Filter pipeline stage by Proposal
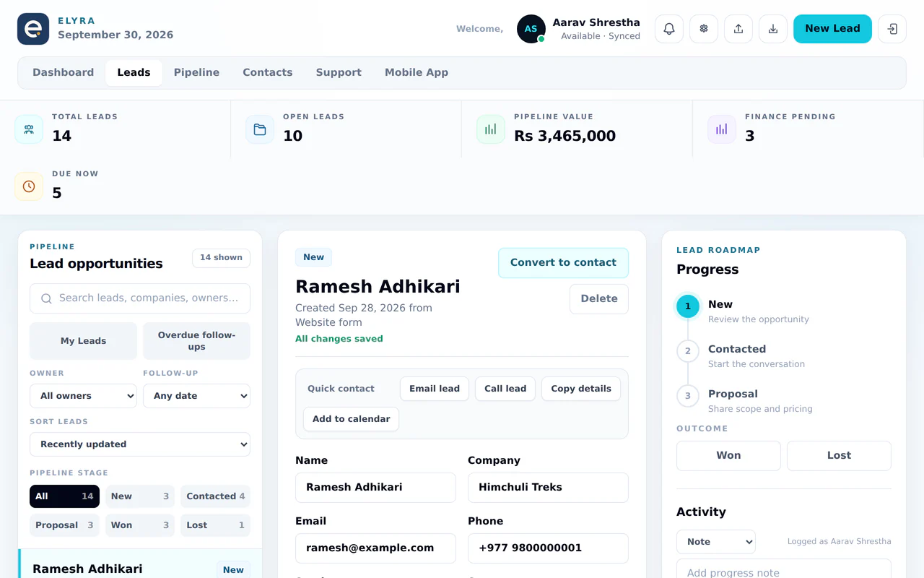 [x=64, y=525]
